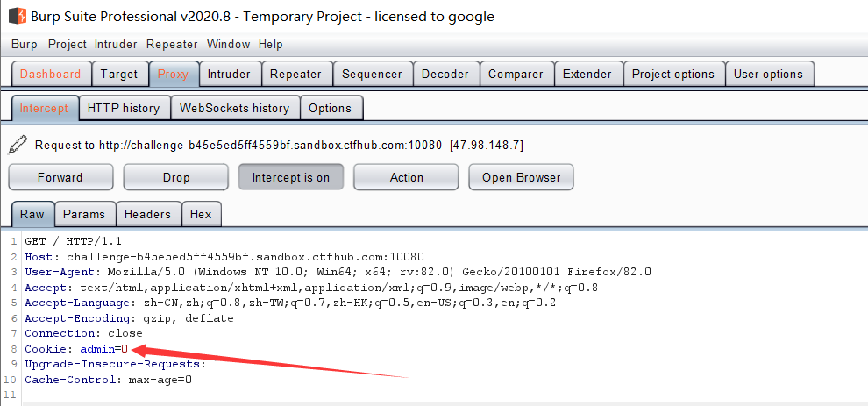
Task: Open the WebSockets history sub-tab
Action: pos(234,108)
